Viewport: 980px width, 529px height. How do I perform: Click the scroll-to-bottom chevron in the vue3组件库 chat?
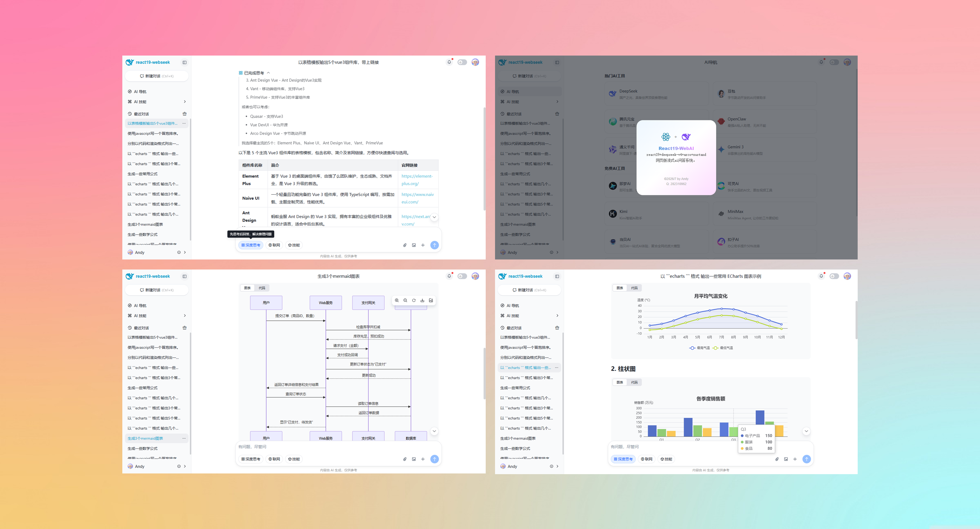tap(434, 217)
